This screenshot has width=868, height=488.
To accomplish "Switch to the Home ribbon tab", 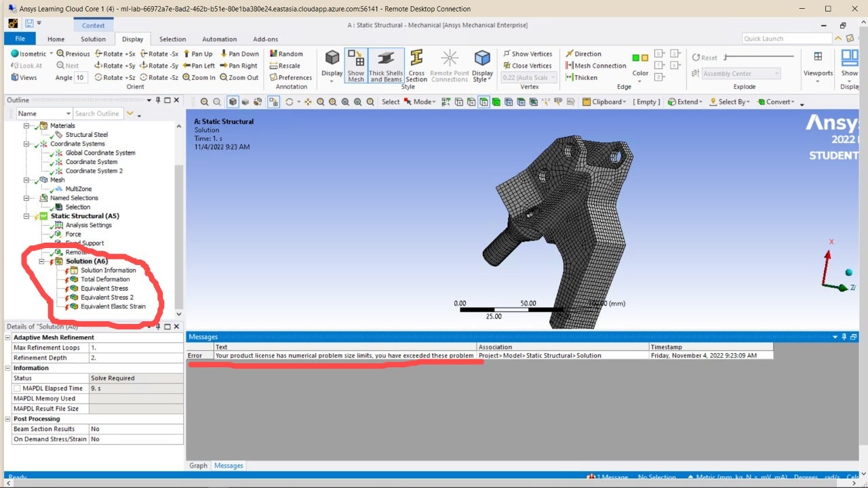I will (x=56, y=39).
